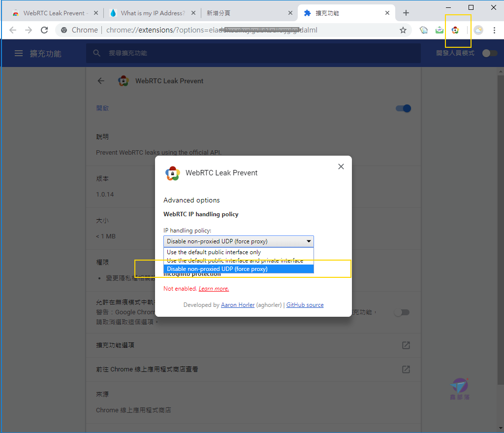Select 'Disable non-proxied UDP (force proxy)' option
504x433 pixels.
pyautogui.click(x=239, y=269)
